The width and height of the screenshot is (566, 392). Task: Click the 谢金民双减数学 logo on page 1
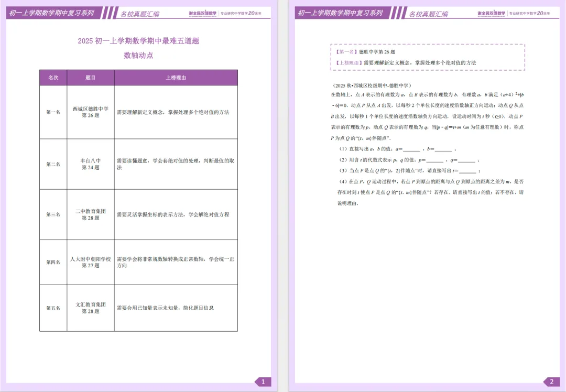coord(202,13)
